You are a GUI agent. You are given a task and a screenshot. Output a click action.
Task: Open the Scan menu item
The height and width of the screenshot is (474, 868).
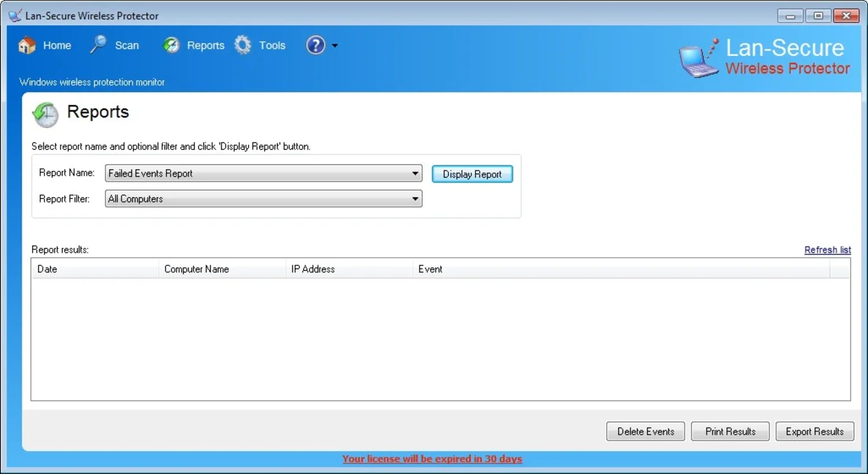point(127,46)
